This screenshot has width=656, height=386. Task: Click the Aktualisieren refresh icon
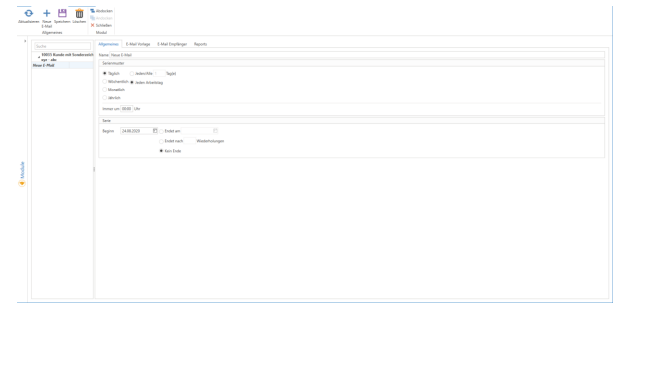(28, 13)
